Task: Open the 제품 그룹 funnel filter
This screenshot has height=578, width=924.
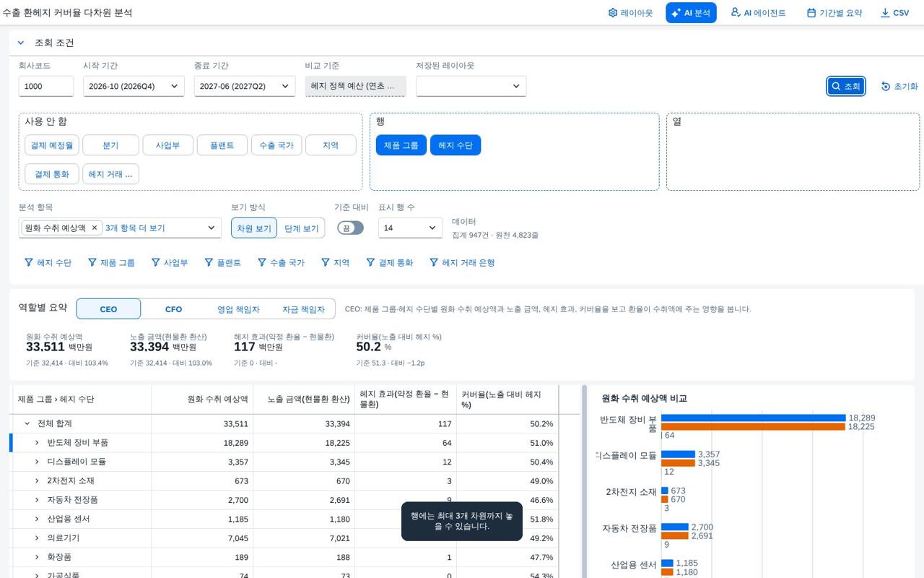Action: click(111, 263)
